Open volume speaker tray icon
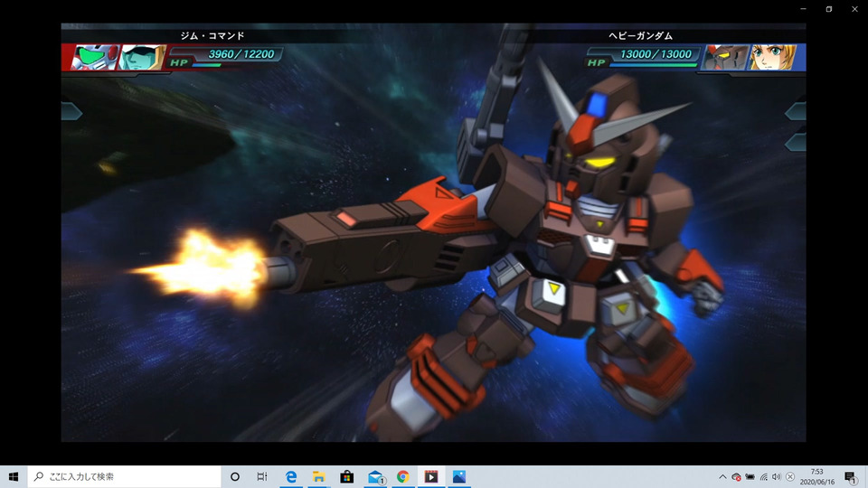 click(777, 477)
